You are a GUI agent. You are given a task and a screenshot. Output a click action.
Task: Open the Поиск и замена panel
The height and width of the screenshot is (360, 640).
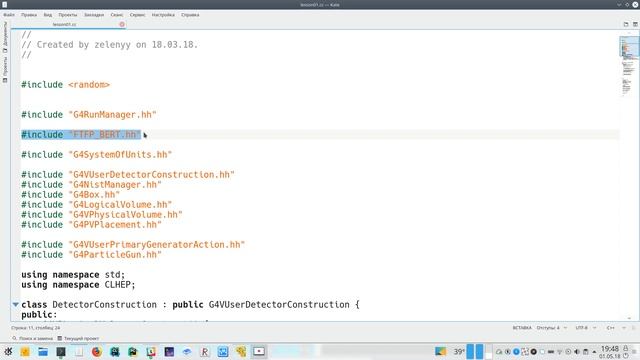click(x=33, y=338)
